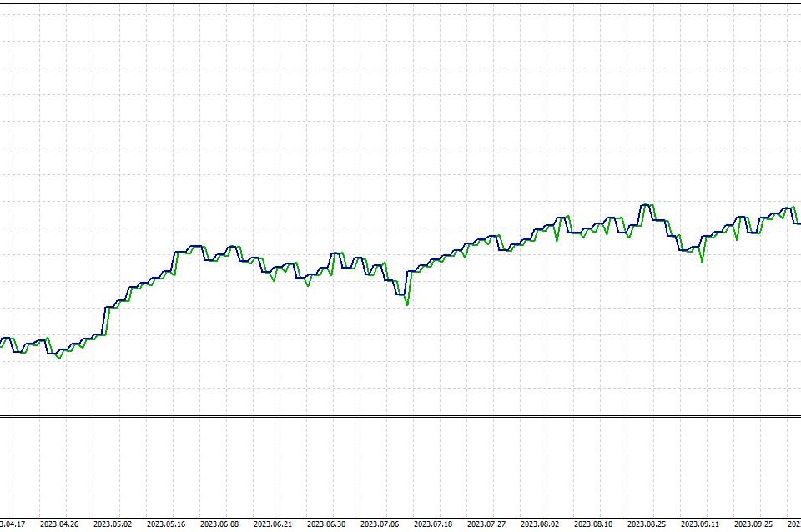
Task: Click the 2023.07.06 date marker
Action: tap(380, 524)
